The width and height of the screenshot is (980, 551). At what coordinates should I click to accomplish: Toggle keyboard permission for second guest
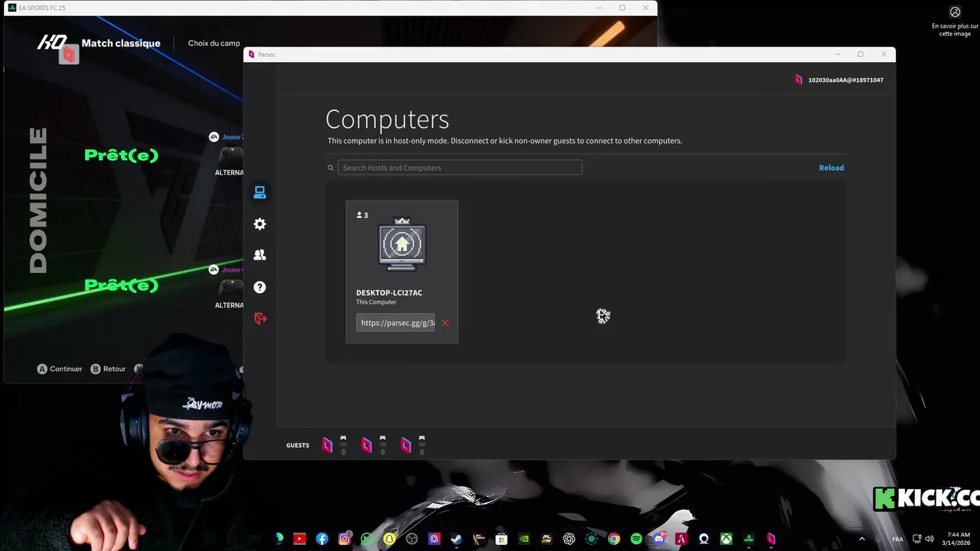pos(382,445)
